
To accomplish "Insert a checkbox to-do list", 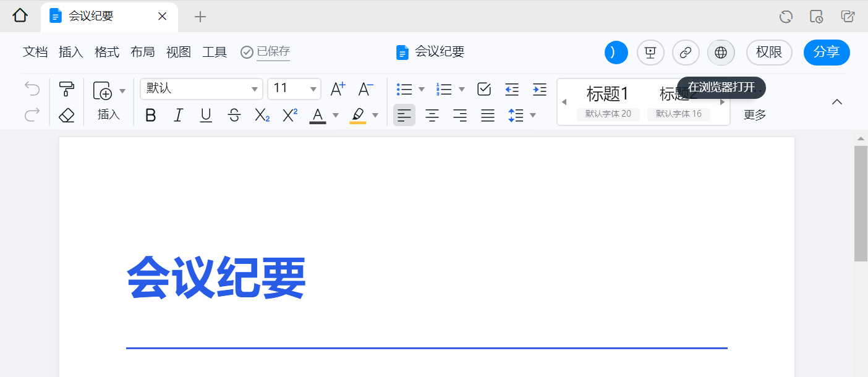I will 484,89.
